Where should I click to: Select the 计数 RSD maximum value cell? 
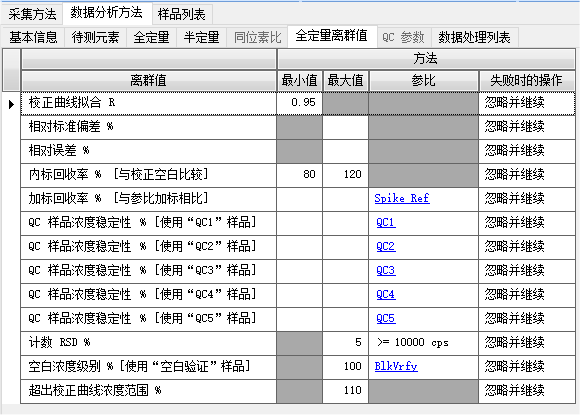[345, 342]
